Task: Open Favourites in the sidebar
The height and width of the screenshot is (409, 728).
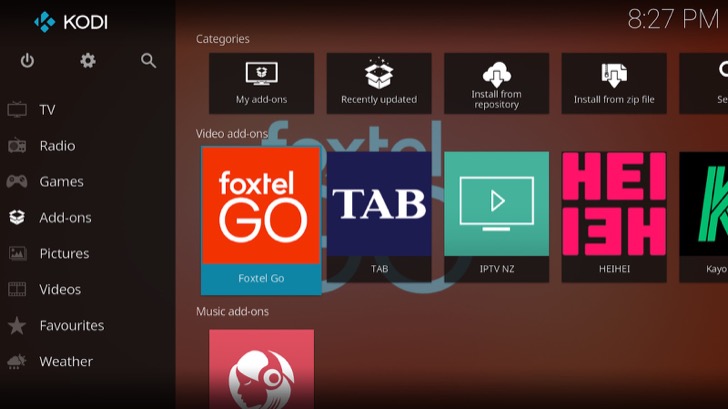Action: [70, 326]
